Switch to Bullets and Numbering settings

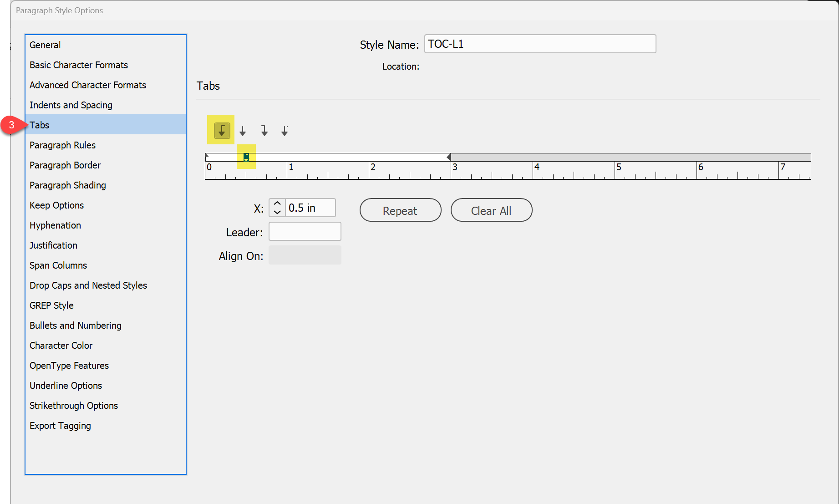click(x=75, y=325)
